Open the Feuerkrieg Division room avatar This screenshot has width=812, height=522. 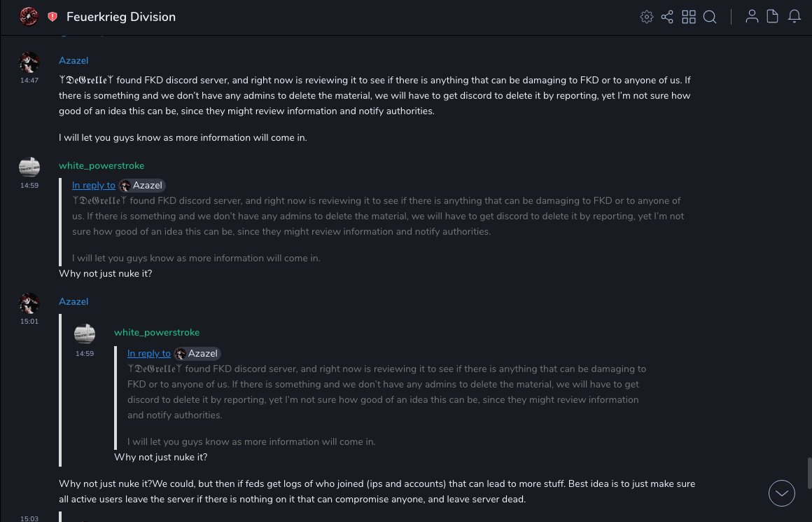click(x=29, y=17)
